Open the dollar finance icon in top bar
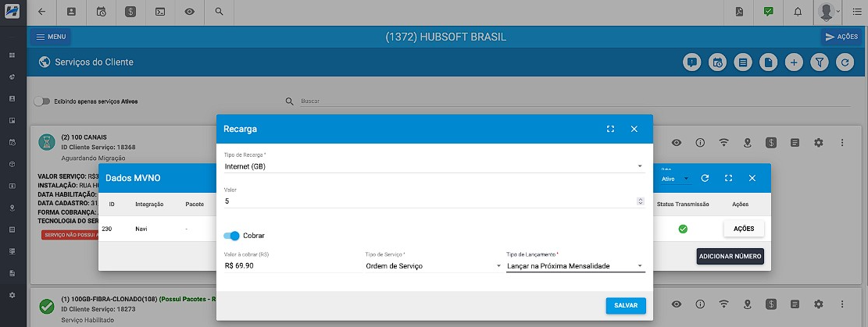 (130, 11)
